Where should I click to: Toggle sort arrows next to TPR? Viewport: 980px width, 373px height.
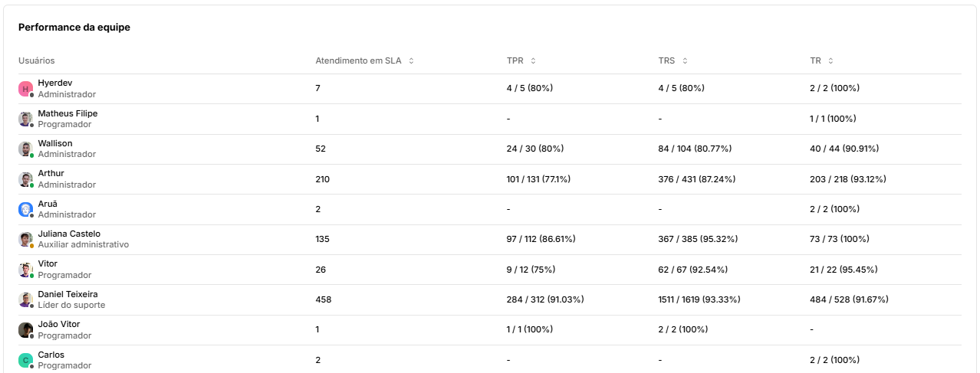(x=533, y=61)
